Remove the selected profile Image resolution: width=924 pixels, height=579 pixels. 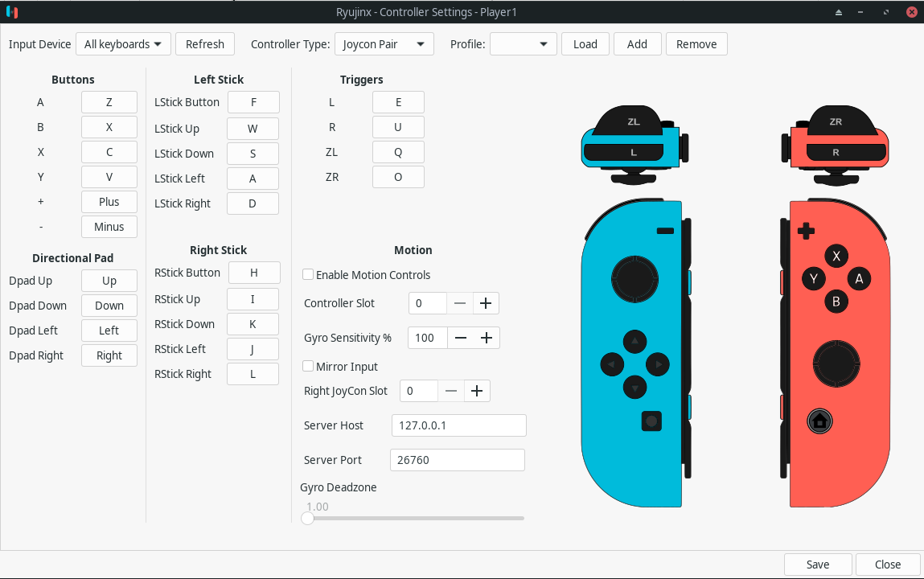click(696, 44)
